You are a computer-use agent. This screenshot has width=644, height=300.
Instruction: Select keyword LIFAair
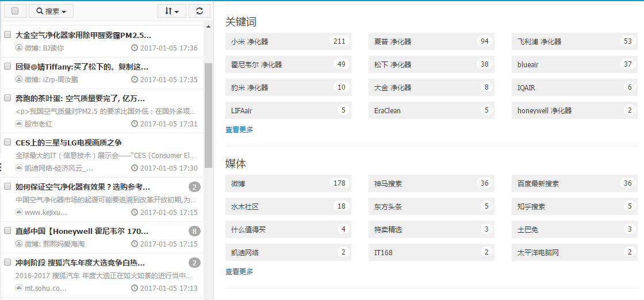pos(288,110)
